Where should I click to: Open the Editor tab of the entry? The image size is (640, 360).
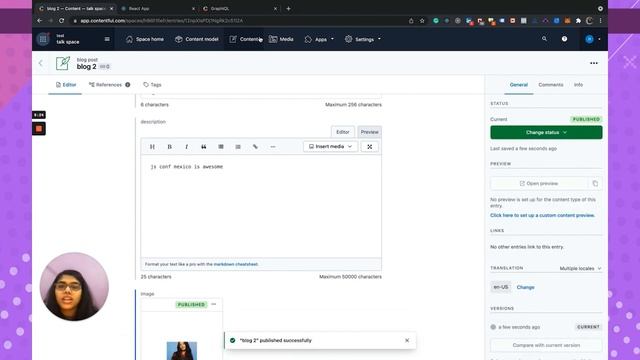(65, 85)
